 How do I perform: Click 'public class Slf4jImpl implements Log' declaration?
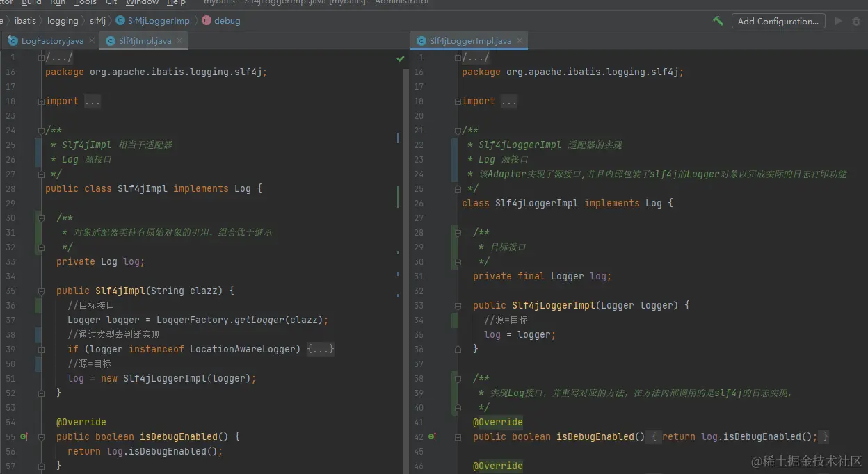pyautogui.click(x=148, y=188)
